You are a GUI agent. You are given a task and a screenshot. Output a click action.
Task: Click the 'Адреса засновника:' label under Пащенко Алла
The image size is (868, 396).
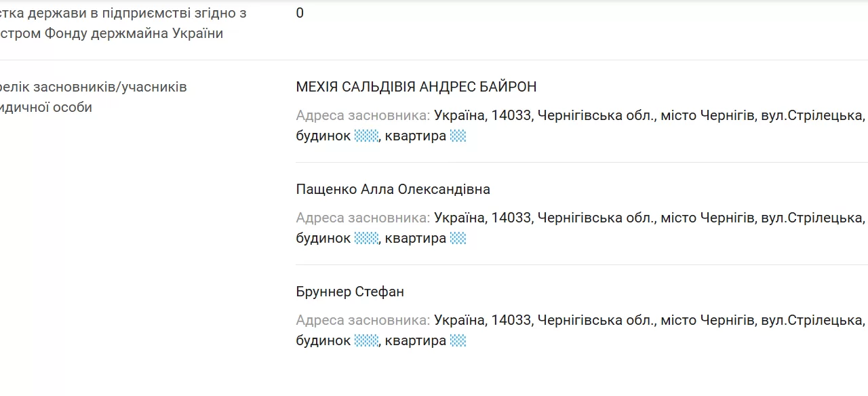point(363,218)
